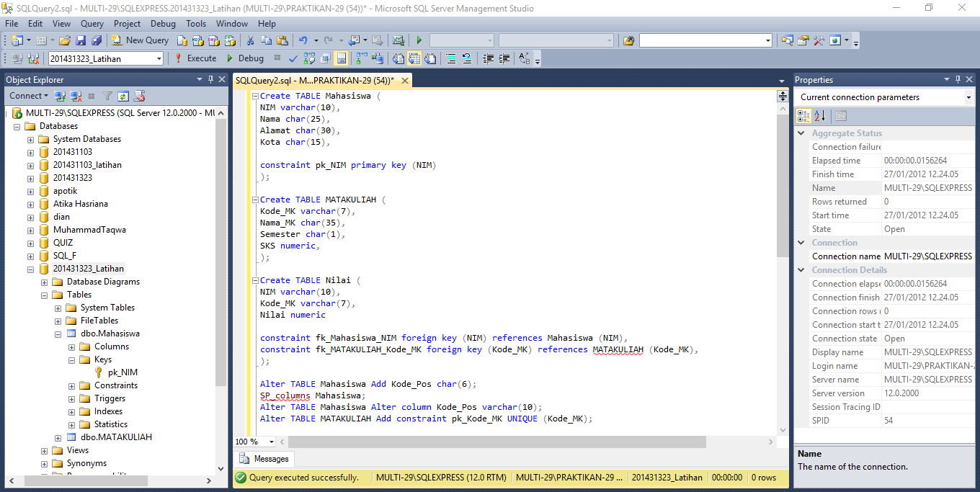Open the Filter icon in Object Explorer
This screenshot has height=492, width=980.
click(107, 96)
